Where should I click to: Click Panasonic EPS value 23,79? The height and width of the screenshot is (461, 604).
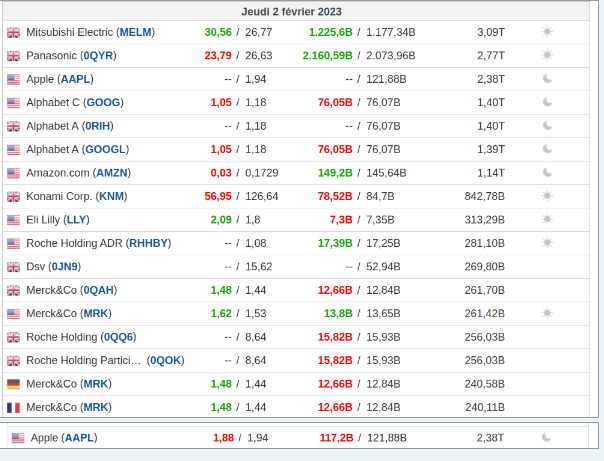(x=218, y=56)
